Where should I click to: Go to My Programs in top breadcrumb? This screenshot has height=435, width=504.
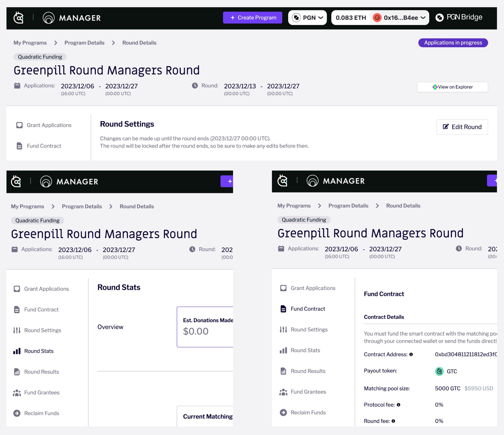pyautogui.click(x=30, y=43)
